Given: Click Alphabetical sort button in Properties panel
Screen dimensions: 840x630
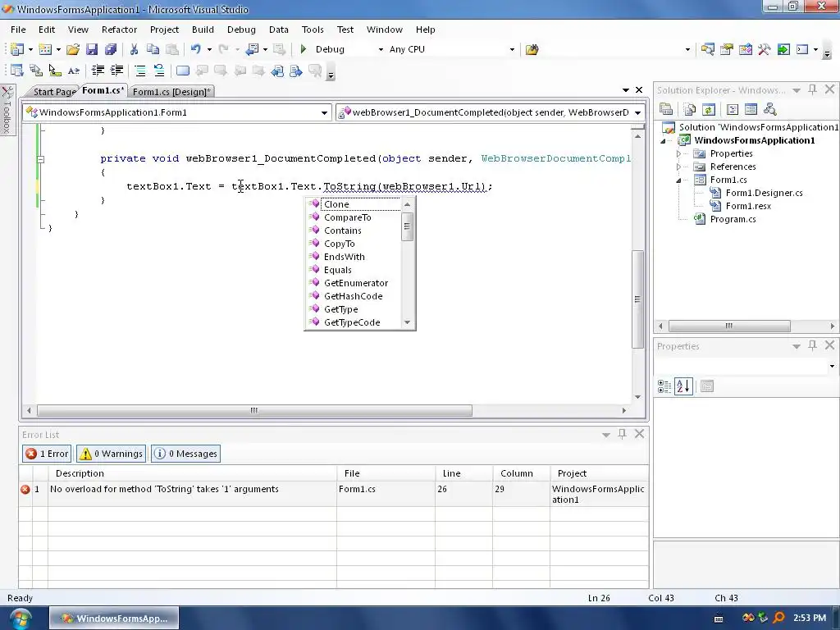Looking at the screenshot, I should coord(683,386).
